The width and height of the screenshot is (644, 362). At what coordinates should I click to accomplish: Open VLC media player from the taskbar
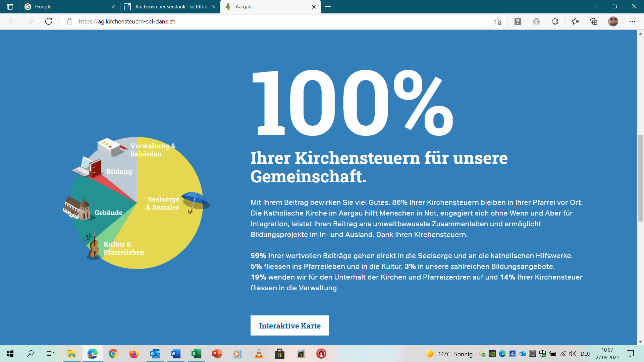(258, 354)
